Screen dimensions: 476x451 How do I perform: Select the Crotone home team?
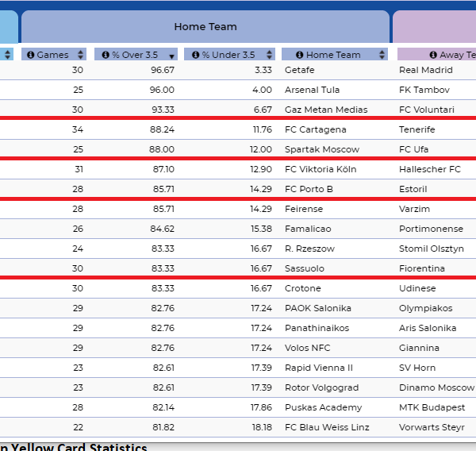point(303,288)
